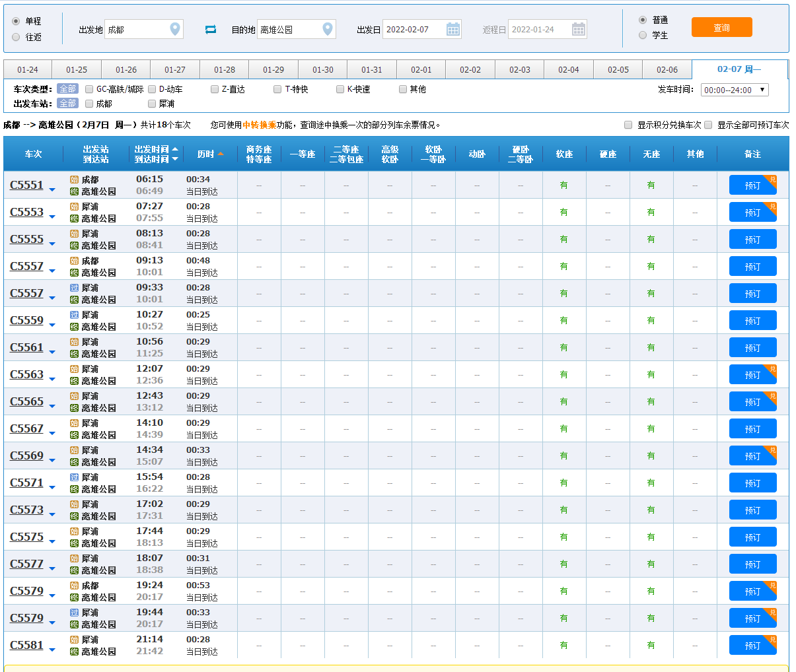Image resolution: width=796 pixels, height=672 pixels.
Task: Check the 显示全部可预订车次 option
Action: tap(708, 125)
